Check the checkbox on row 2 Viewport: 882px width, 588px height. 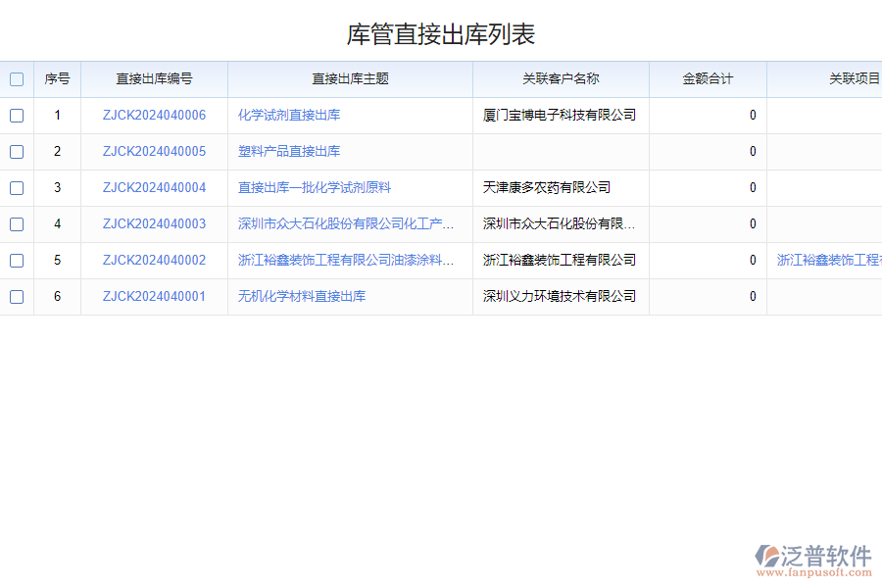point(17,151)
